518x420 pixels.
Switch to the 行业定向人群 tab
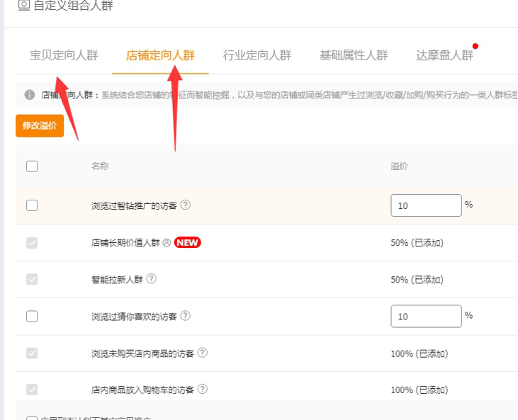pos(257,55)
